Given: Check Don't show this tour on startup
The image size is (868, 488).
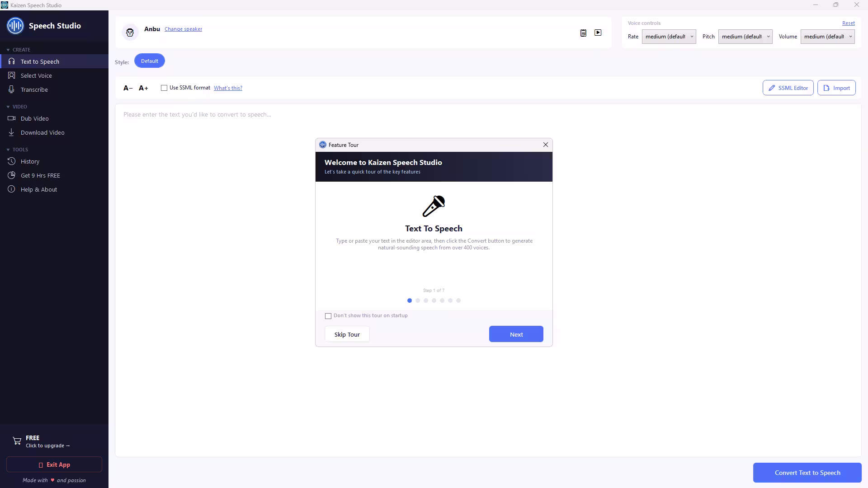Looking at the screenshot, I should tap(328, 316).
